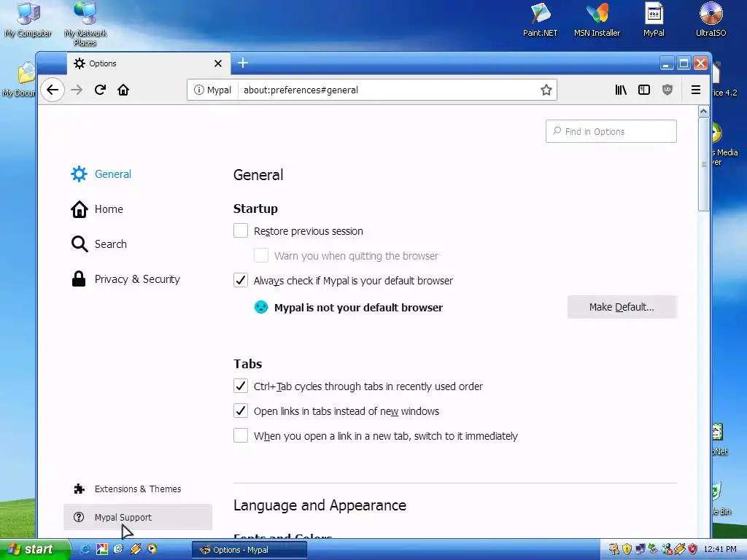The height and width of the screenshot is (560, 747).
Task: Select MSN Installer desktop icon
Action: pos(597,20)
